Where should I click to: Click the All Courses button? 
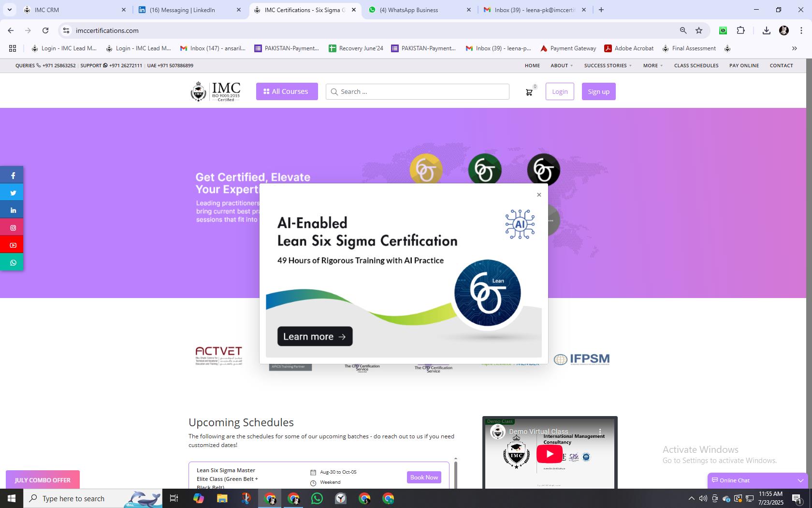287,91
